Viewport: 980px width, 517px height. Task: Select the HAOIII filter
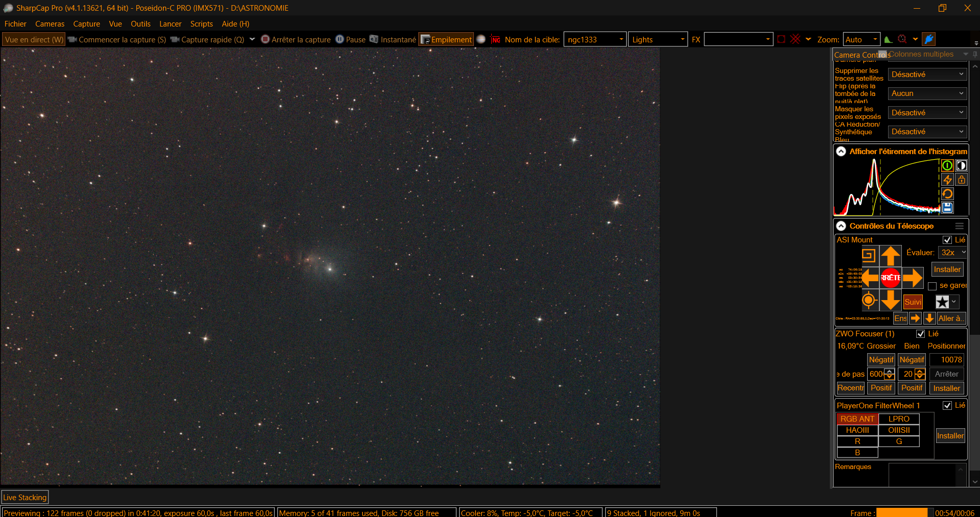(x=857, y=430)
